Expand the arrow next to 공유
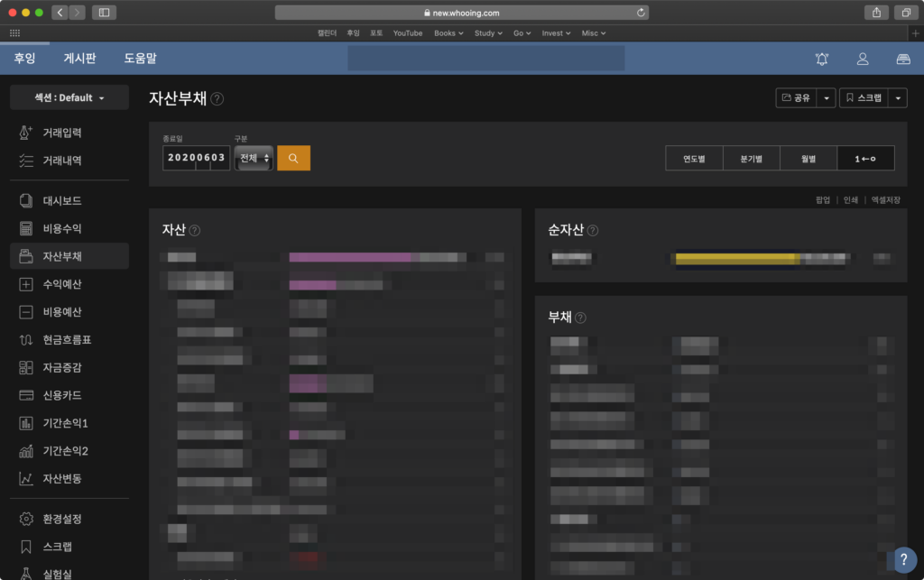Screen dimensions: 924x580 pos(827,97)
